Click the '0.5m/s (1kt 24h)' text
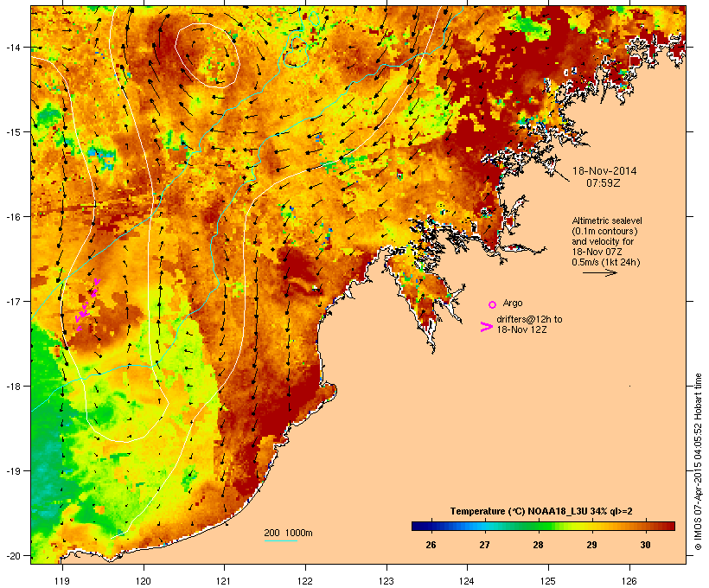This screenshot has width=709, height=588. pos(606,262)
